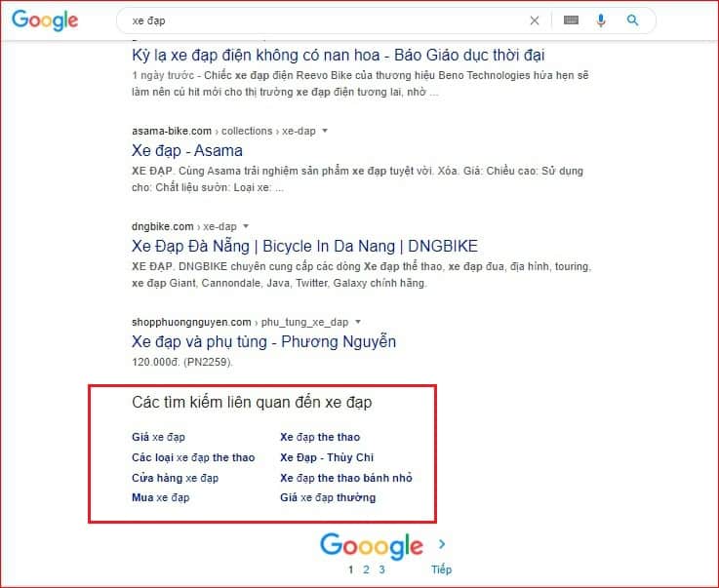Start voice search with the microphone icon
Screen dimensions: 719x588
click(601, 20)
